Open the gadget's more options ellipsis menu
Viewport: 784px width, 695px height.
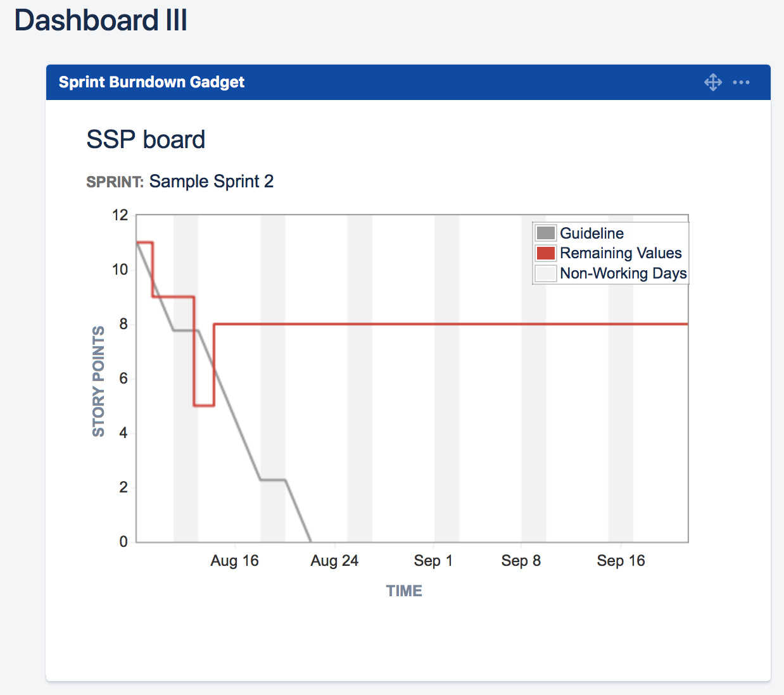(741, 82)
